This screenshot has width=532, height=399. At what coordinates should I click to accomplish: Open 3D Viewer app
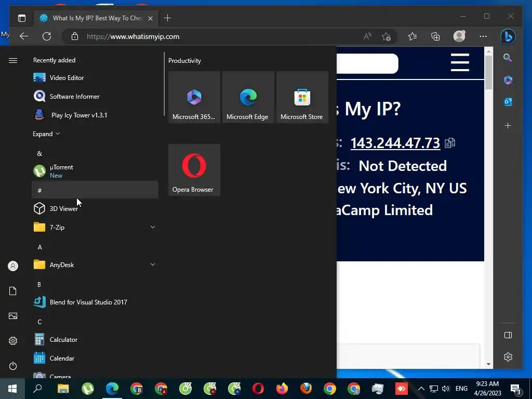[95, 208]
